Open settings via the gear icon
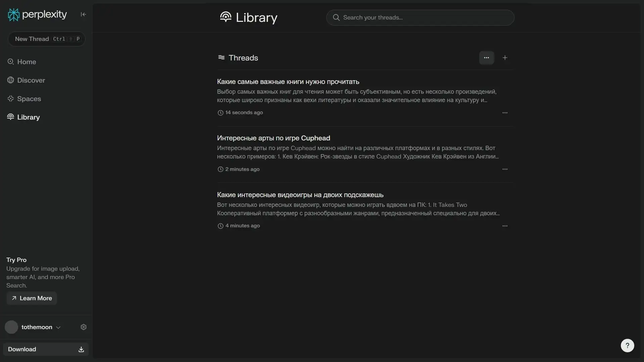 tap(84, 327)
